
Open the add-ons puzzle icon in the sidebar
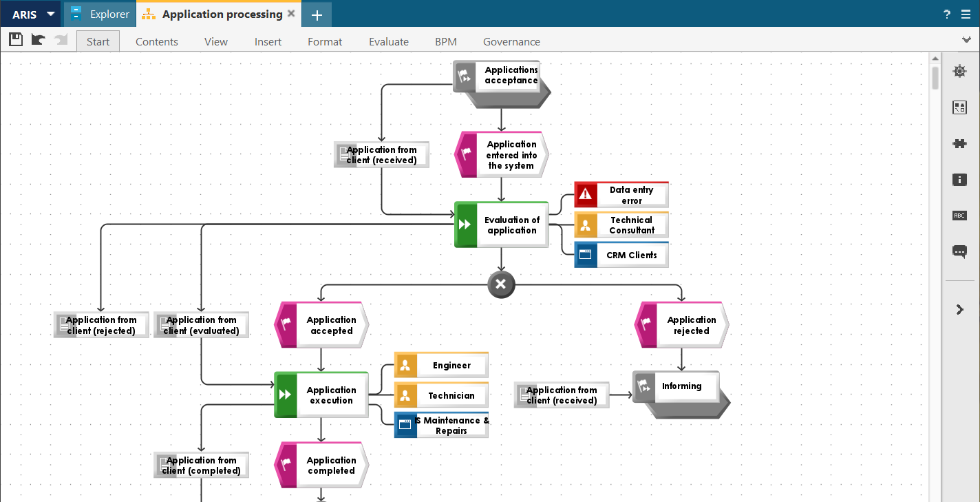coord(959,143)
